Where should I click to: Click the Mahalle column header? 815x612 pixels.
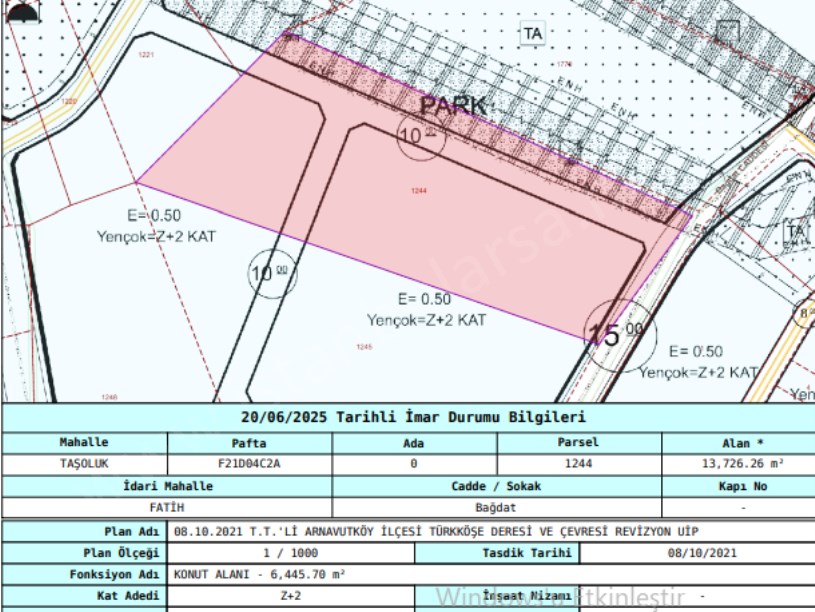84,442
